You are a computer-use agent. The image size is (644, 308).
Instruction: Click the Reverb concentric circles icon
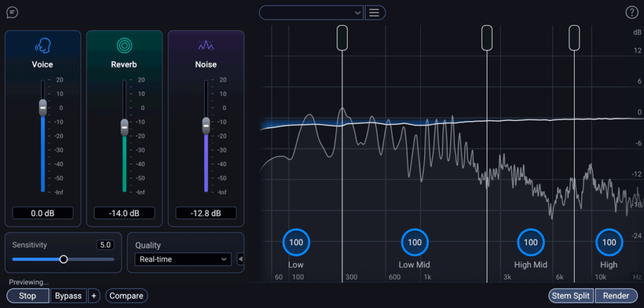124,46
